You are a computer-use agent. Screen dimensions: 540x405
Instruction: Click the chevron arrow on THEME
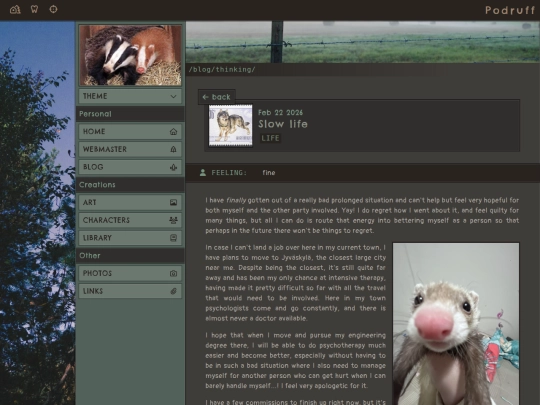coord(174,96)
